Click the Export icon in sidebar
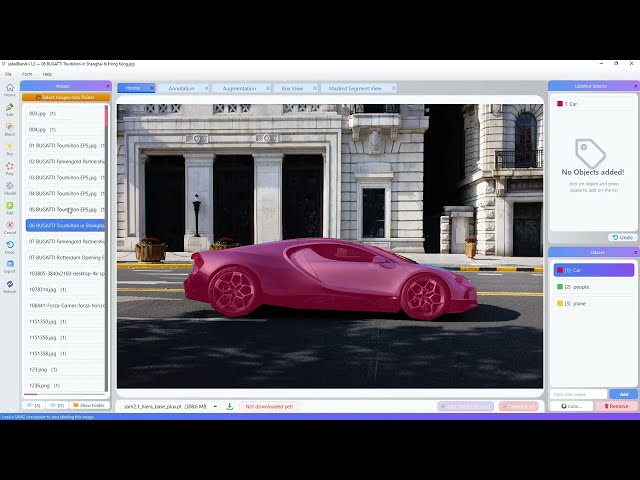640x480 pixels. click(x=10, y=267)
